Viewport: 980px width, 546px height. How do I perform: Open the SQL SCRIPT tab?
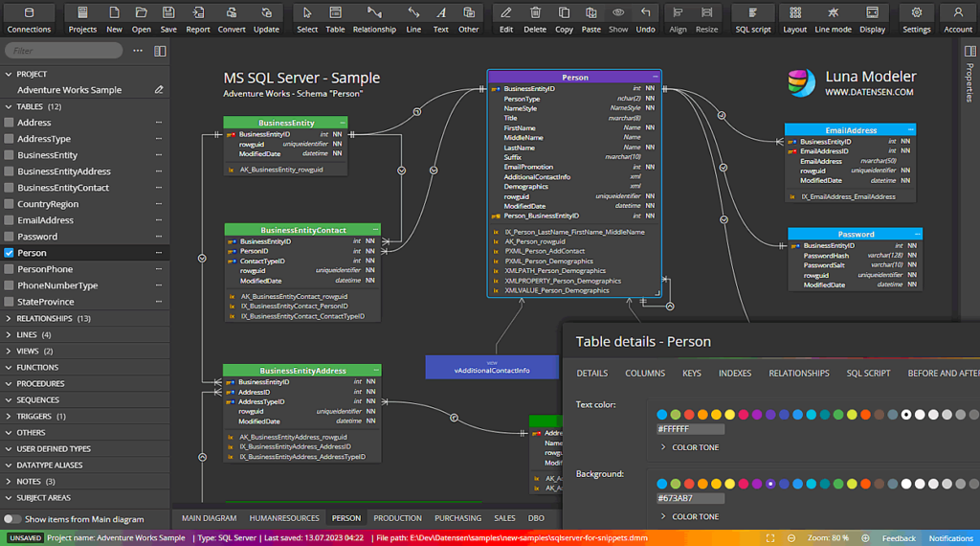pyautogui.click(x=868, y=374)
